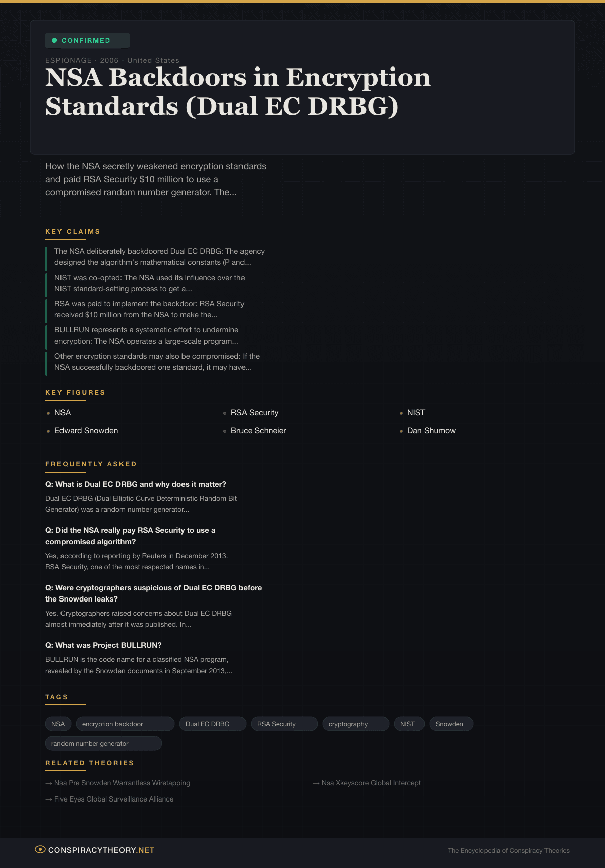Open the Nsa Xkeyscore Global Intercept link
605x868 pixels.
click(371, 783)
